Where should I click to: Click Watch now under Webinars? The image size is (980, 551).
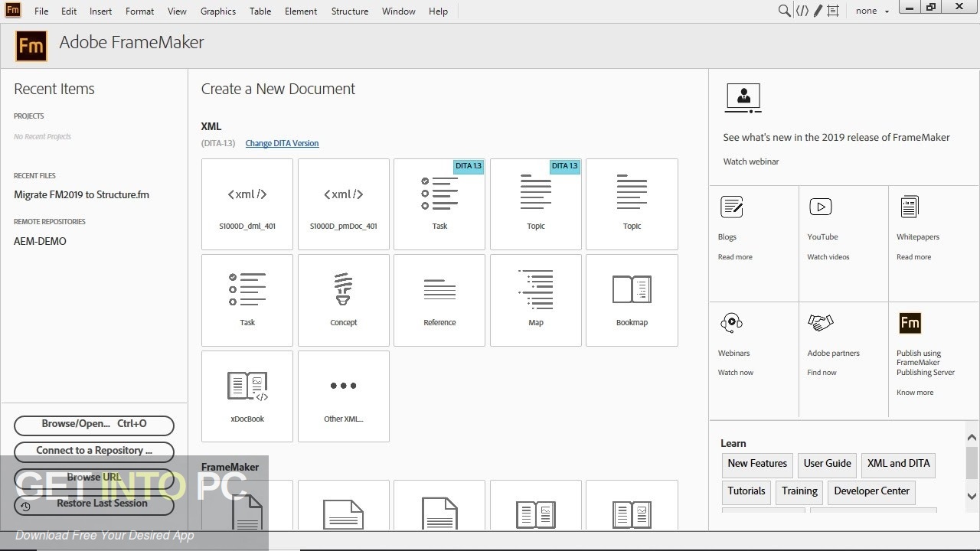tap(736, 373)
